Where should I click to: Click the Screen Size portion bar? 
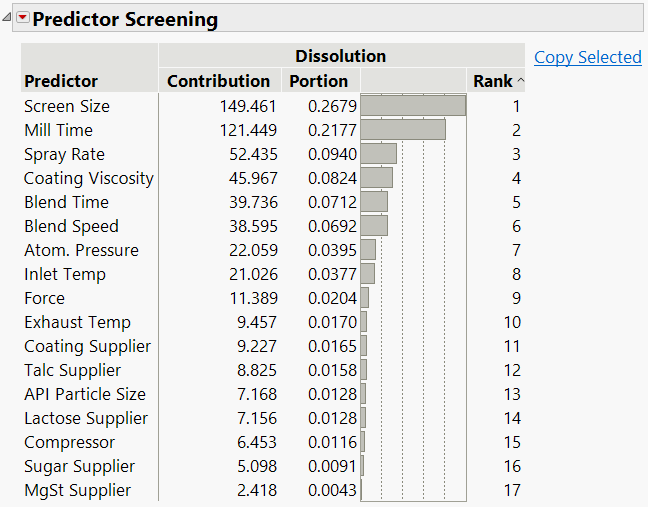[412, 106]
